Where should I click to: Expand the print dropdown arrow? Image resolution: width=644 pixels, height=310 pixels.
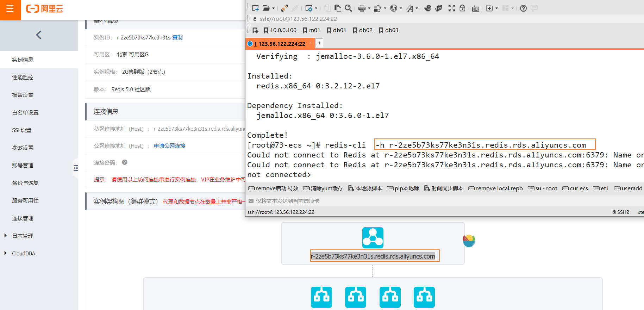369,8
